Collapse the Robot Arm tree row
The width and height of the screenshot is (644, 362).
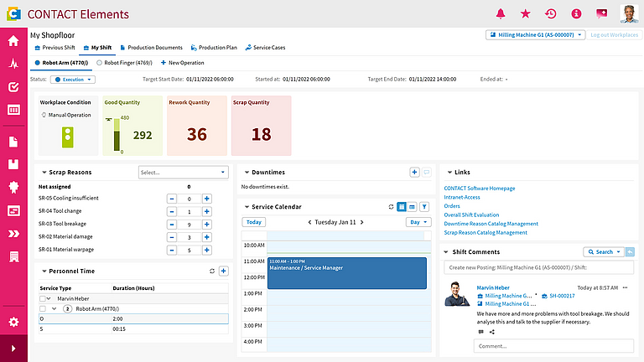(x=54, y=308)
